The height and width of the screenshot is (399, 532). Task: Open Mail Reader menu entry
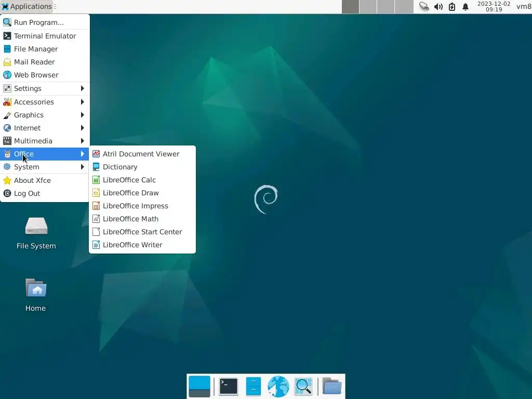click(45, 62)
